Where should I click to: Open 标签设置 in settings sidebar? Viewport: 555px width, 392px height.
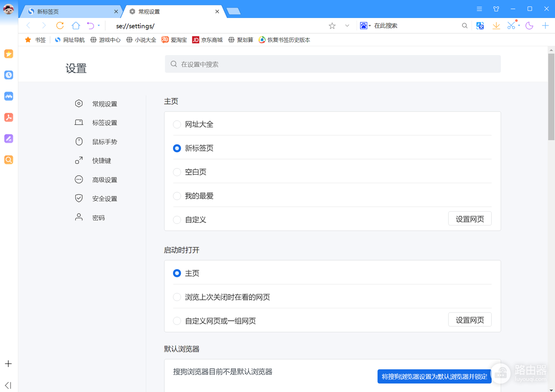tap(96, 123)
